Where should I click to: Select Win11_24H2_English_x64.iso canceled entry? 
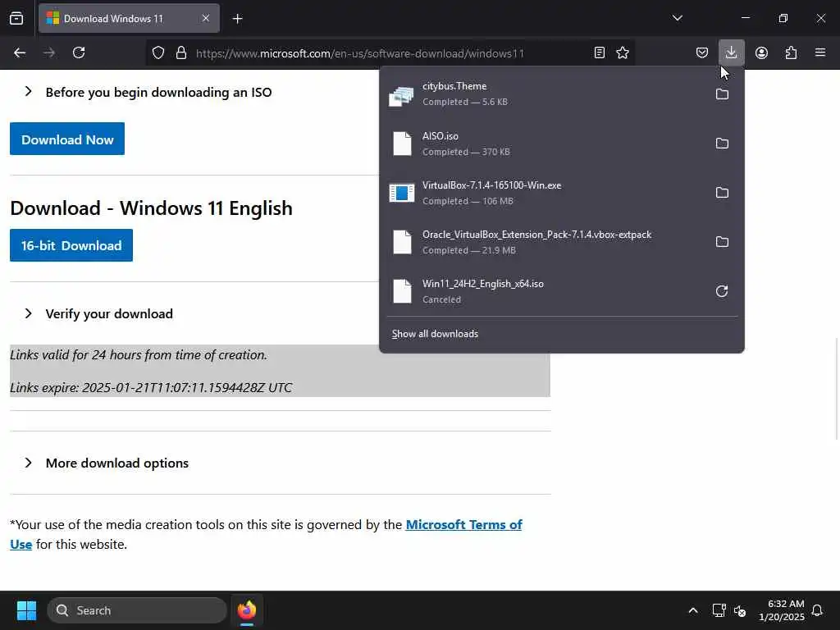[546, 291]
